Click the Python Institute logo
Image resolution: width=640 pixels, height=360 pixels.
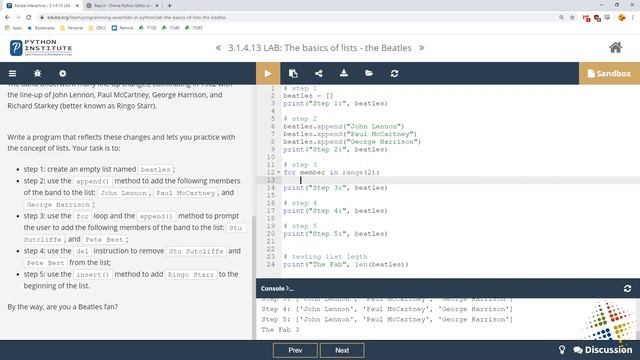pyautogui.click(x=41, y=48)
